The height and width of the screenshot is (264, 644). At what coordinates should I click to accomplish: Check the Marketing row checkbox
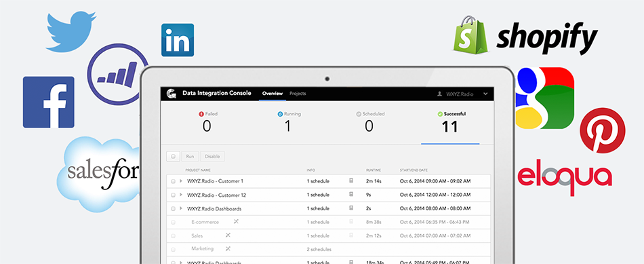pyautogui.click(x=173, y=250)
